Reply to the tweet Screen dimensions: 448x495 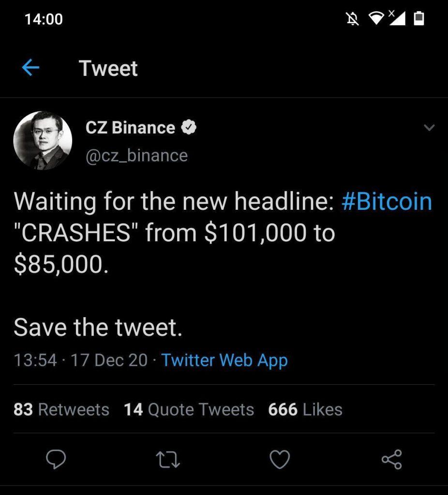[x=56, y=459]
